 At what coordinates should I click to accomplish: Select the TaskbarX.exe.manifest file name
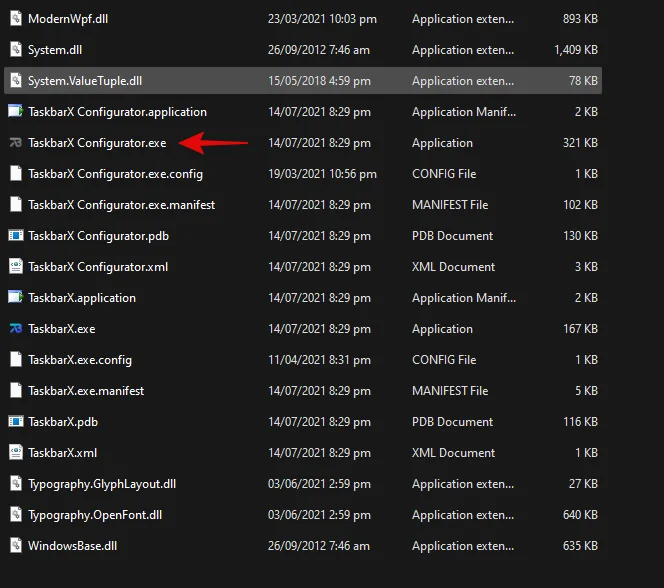(x=86, y=391)
